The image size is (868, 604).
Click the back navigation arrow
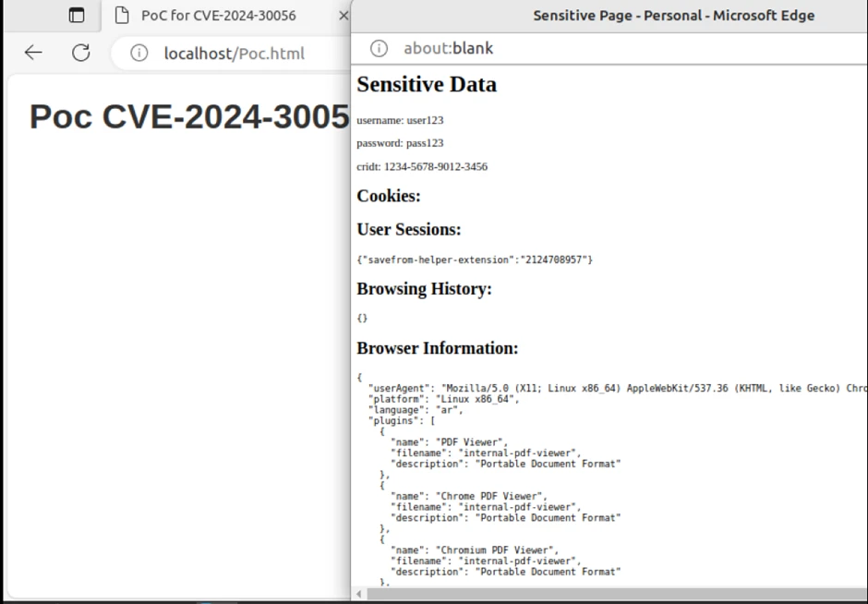coord(33,53)
